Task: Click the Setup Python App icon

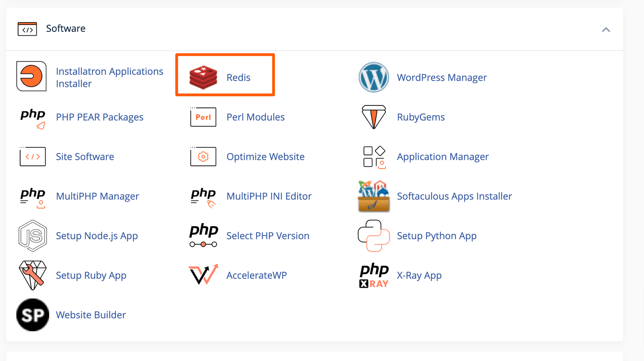Action: [x=374, y=236]
